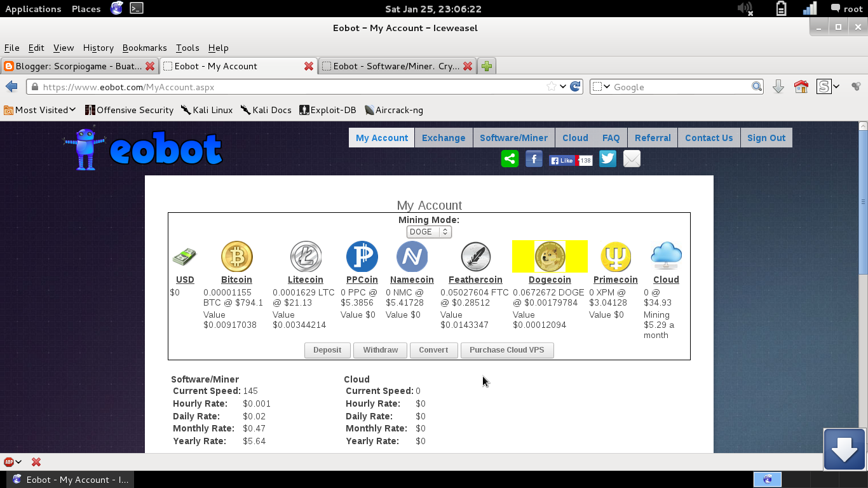Open the Aircrack-ng bookmark
This screenshot has height=488, width=868.
coord(394,110)
